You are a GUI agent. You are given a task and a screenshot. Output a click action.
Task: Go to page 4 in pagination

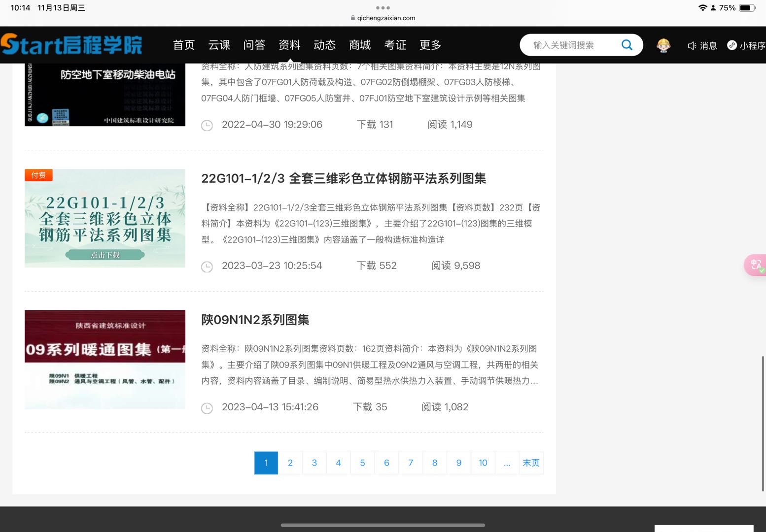338,463
